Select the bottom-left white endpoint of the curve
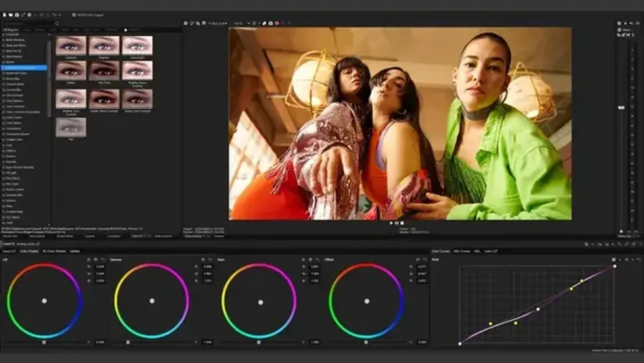This screenshot has height=363, width=644. 460,344
